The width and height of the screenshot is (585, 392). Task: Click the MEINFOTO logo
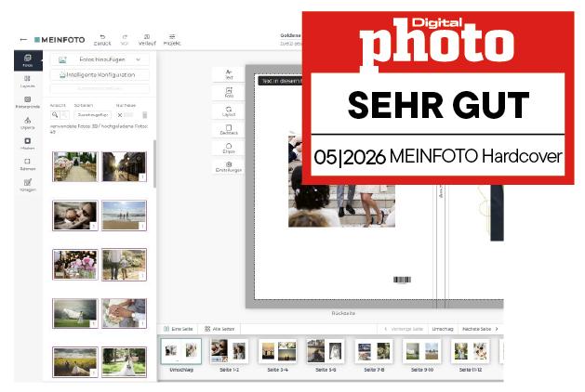pyautogui.click(x=60, y=40)
